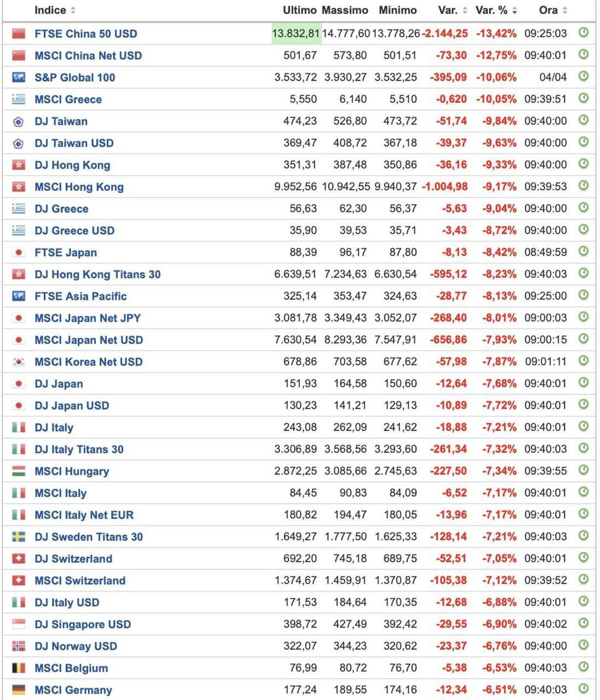Click the Singapore flag beside DJ Singapore USD
This screenshot has height=700, width=600.
tap(19, 624)
